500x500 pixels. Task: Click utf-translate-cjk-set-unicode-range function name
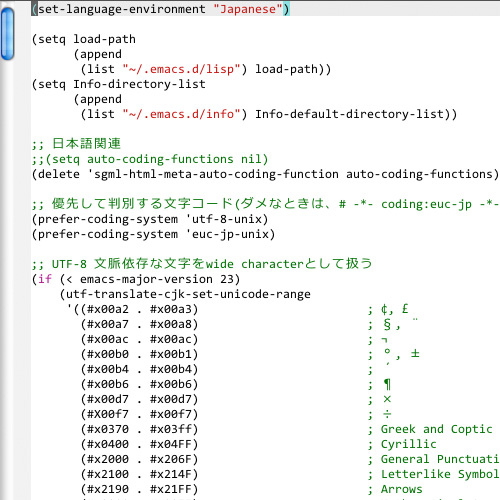(188, 294)
